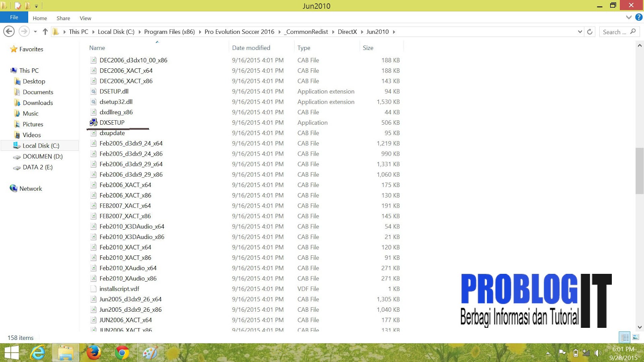644x362 pixels.
Task: Click the Action Center flag in the tray
Action: tap(562, 353)
